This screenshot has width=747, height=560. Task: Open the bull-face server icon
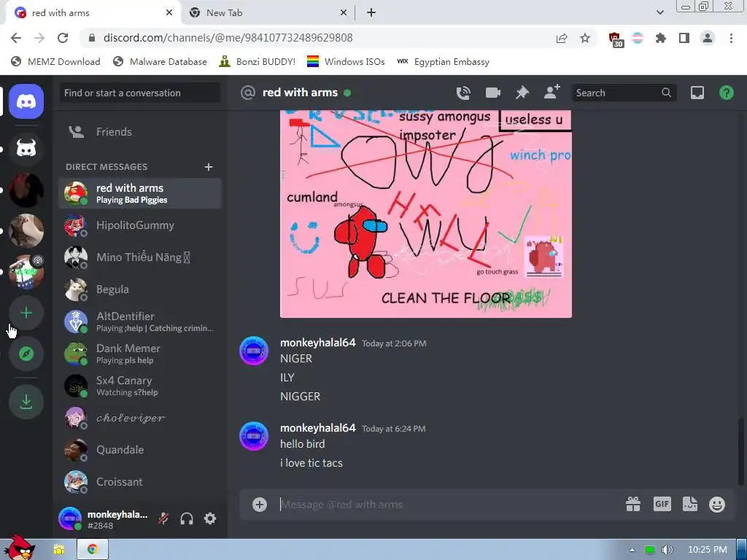[x=26, y=149]
